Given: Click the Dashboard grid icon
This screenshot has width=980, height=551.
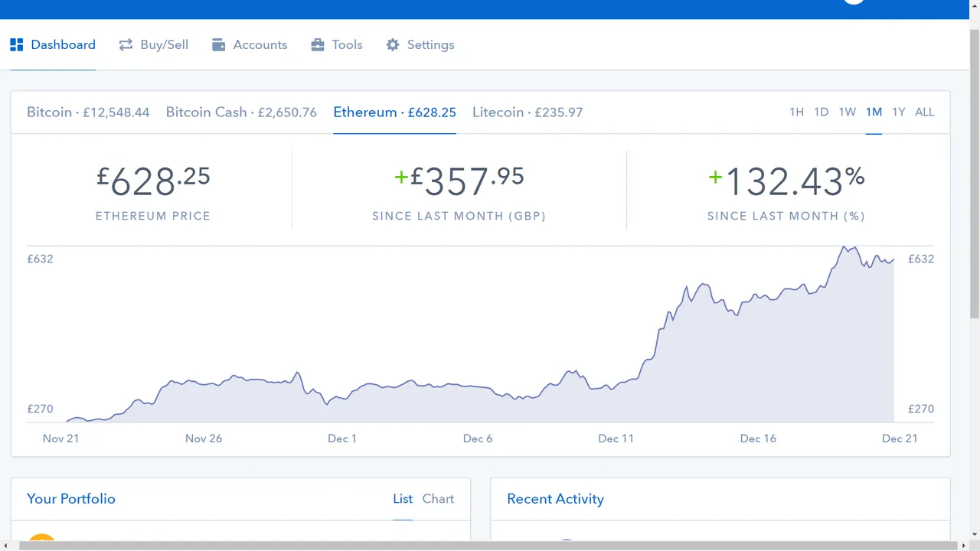Looking at the screenshot, I should tap(17, 45).
